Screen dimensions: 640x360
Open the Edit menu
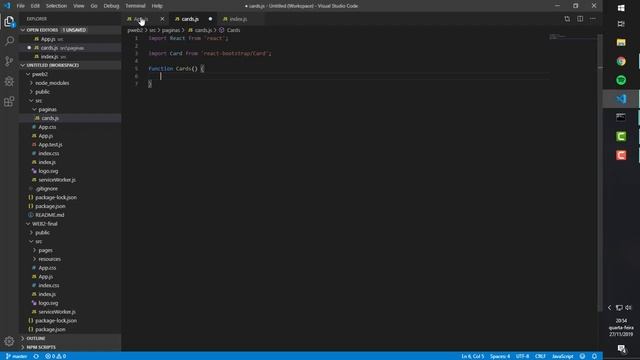pyautogui.click(x=35, y=6)
